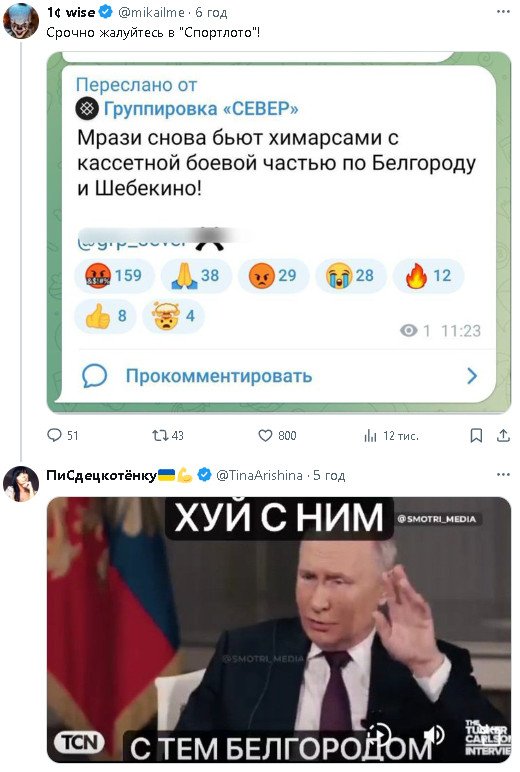Like the tweet with 800 likes

(x=277, y=435)
